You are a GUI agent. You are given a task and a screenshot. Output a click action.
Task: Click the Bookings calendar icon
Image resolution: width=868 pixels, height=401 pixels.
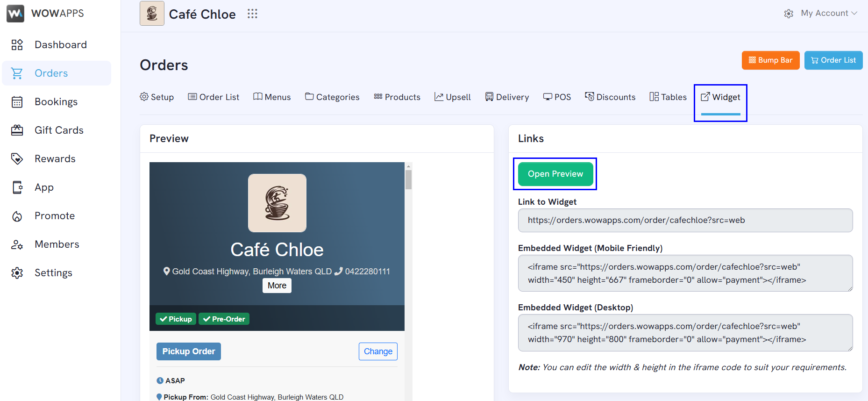17,102
